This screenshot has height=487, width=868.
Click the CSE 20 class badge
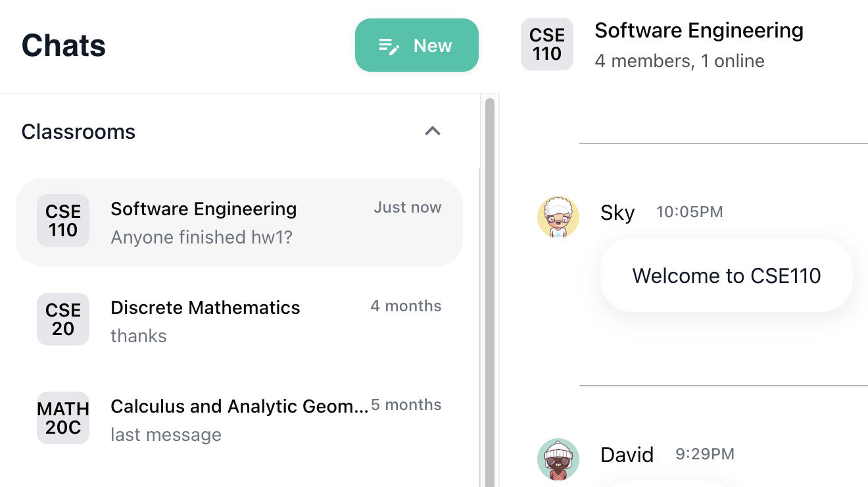pos(63,319)
